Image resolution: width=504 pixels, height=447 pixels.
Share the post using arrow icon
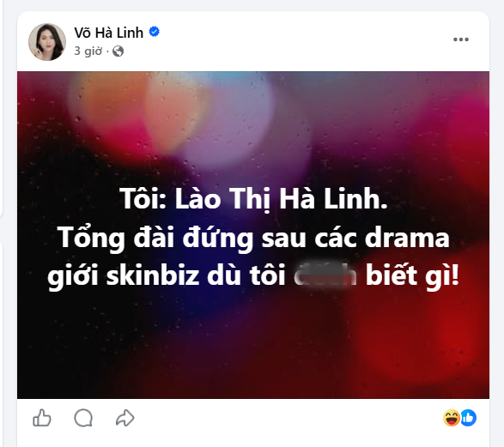125,418
